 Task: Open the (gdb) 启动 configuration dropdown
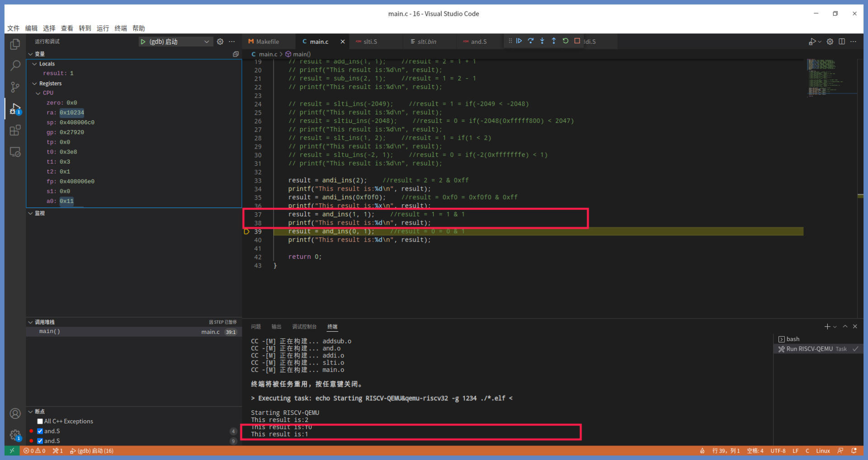point(207,42)
